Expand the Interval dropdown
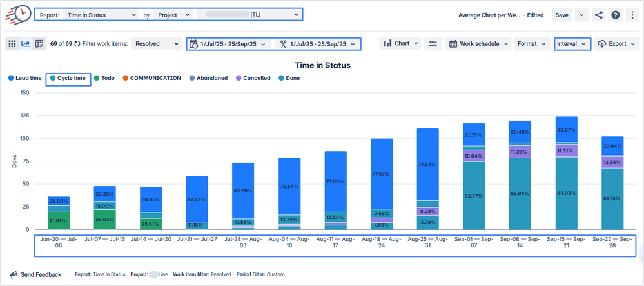This screenshot has width=644, height=286. click(572, 44)
